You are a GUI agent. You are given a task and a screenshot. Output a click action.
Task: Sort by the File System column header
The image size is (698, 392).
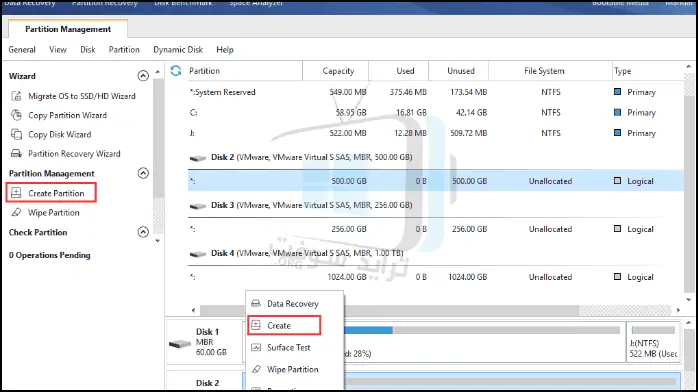click(550, 71)
